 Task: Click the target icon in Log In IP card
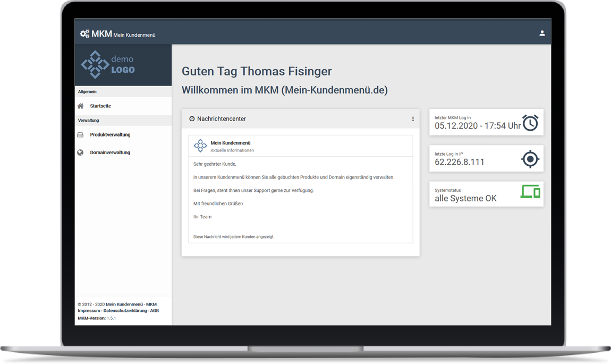530,159
